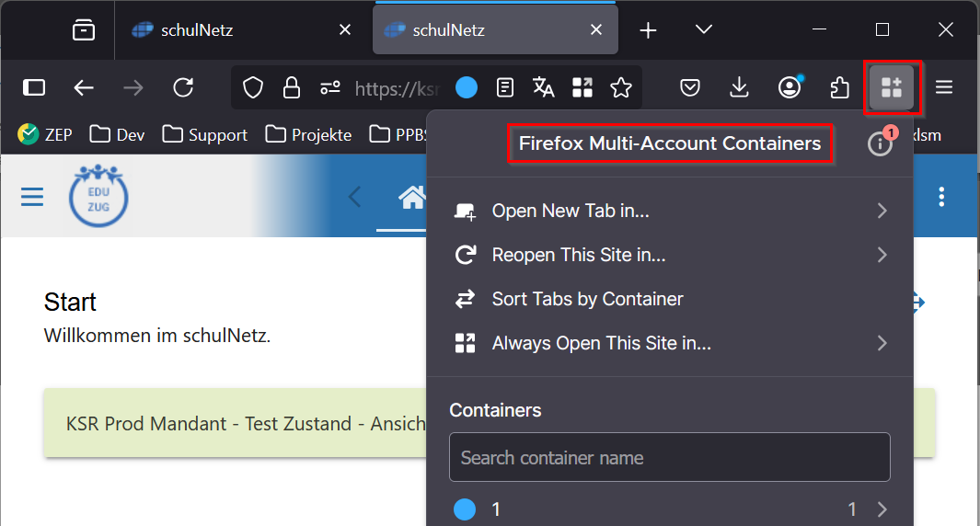The height and width of the screenshot is (526, 980).
Task: Maximize the Firefox window
Action: [x=882, y=29]
